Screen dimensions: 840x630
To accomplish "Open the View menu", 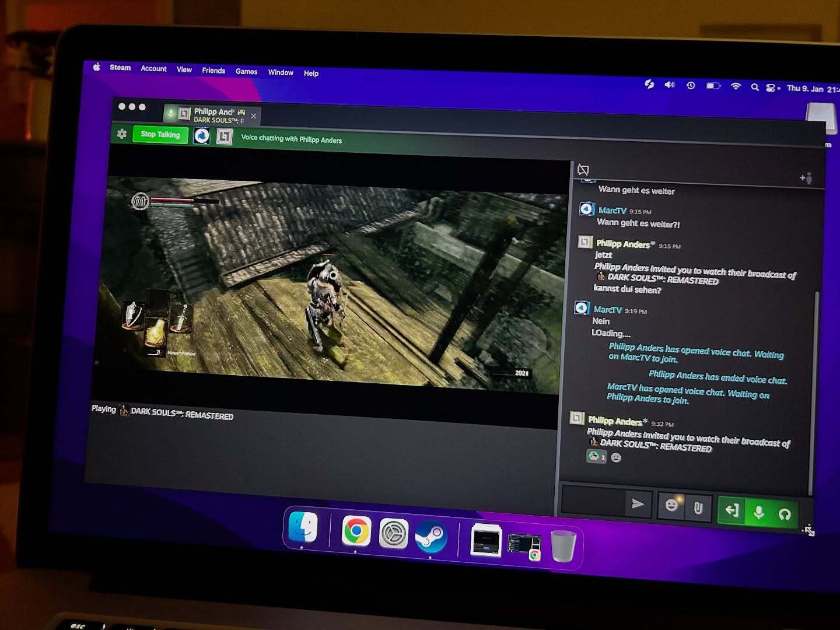I will click(x=184, y=69).
